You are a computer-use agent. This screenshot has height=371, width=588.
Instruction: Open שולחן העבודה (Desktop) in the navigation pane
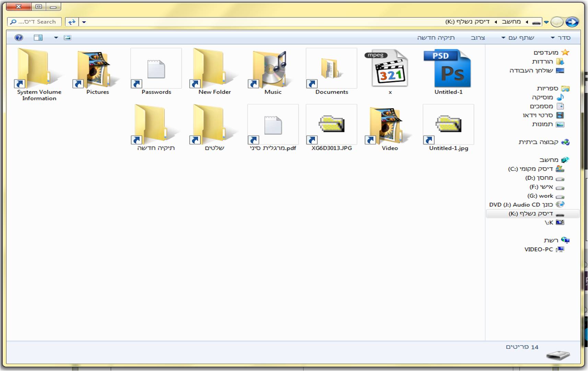pos(537,70)
